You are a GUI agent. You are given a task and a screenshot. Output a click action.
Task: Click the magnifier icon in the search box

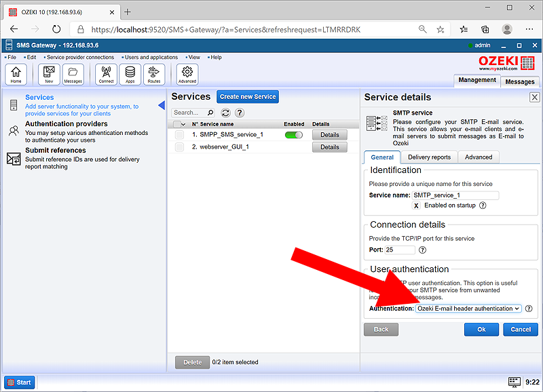coord(210,113)
